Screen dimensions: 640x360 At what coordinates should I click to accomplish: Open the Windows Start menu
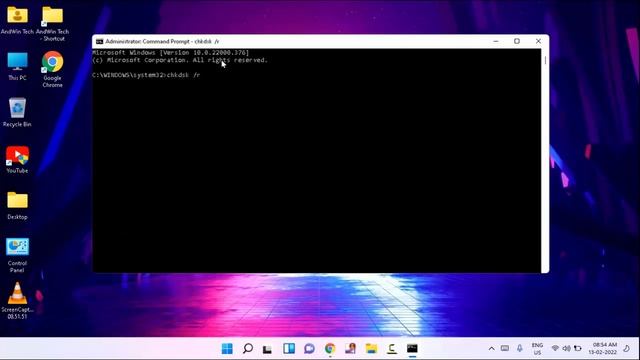coord(227,349)
